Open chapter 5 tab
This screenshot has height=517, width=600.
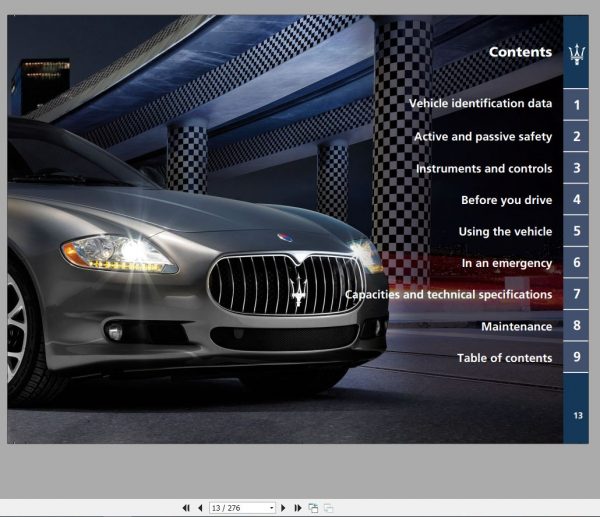click(576, 231)
